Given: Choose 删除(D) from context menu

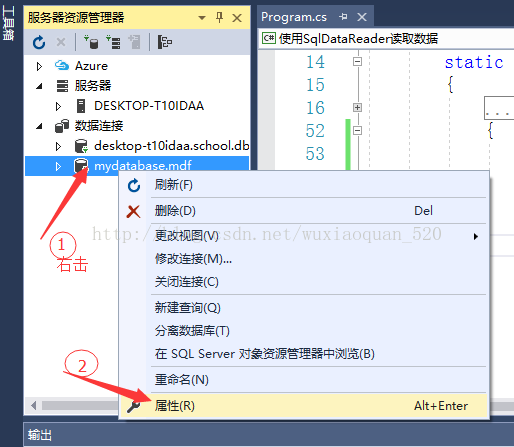Looking at the screenshot, I should point(303,211).
